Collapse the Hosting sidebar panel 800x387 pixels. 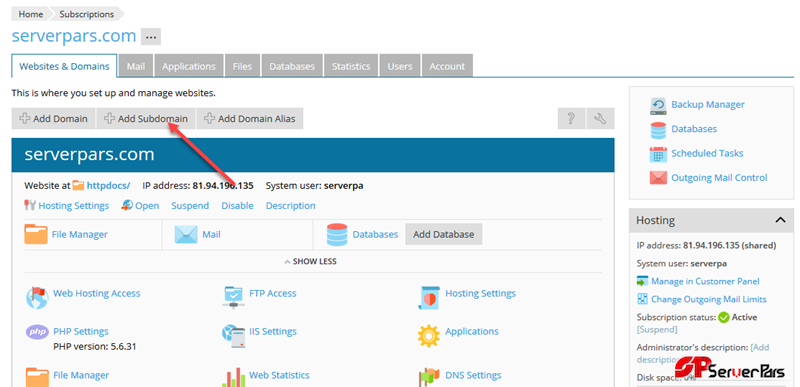tap(780, 220)
